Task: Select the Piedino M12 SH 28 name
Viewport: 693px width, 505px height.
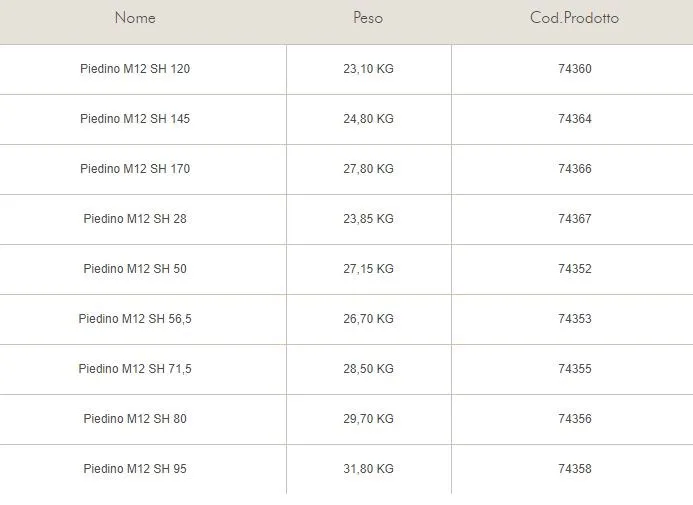Action: point(135,219)
